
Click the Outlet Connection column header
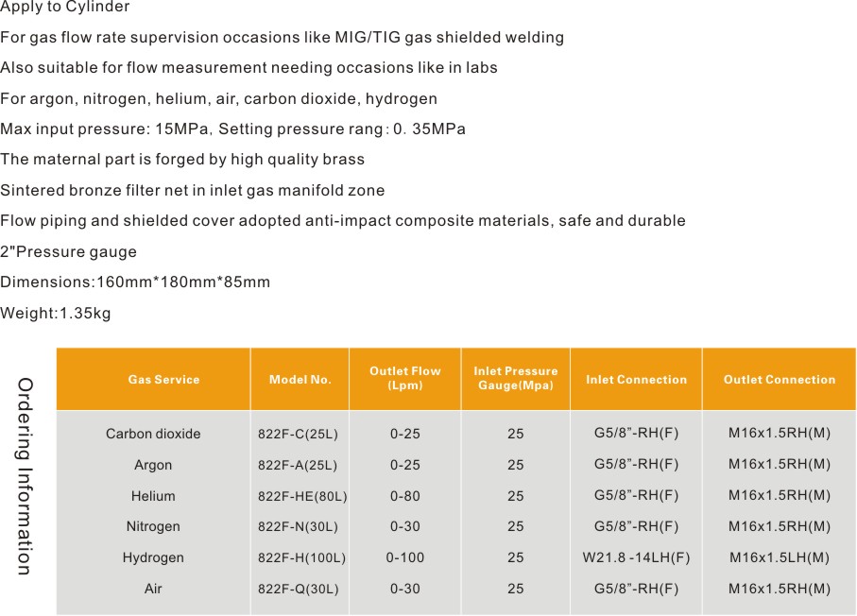[x=779, y=380]
